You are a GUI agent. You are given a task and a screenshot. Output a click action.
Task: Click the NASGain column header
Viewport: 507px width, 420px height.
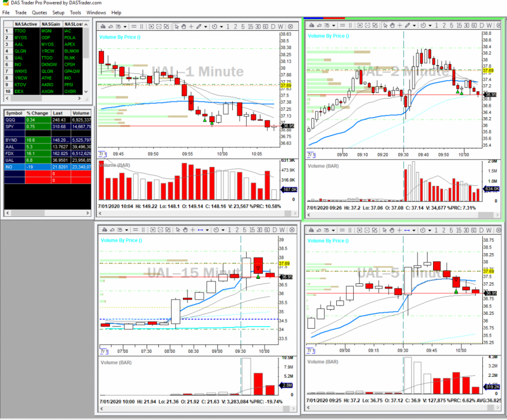click(51, 24)
